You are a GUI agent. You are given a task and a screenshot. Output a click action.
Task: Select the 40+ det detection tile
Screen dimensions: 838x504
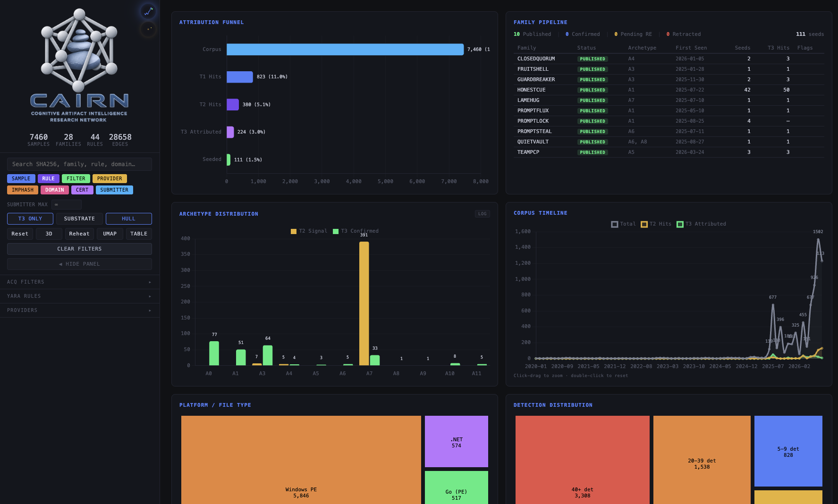coord(583,460)
